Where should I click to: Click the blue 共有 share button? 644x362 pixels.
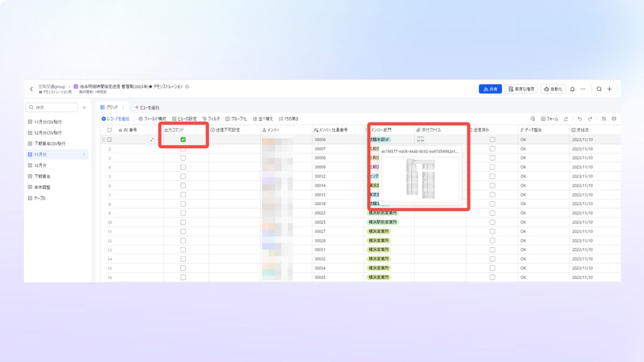[490, 89]
